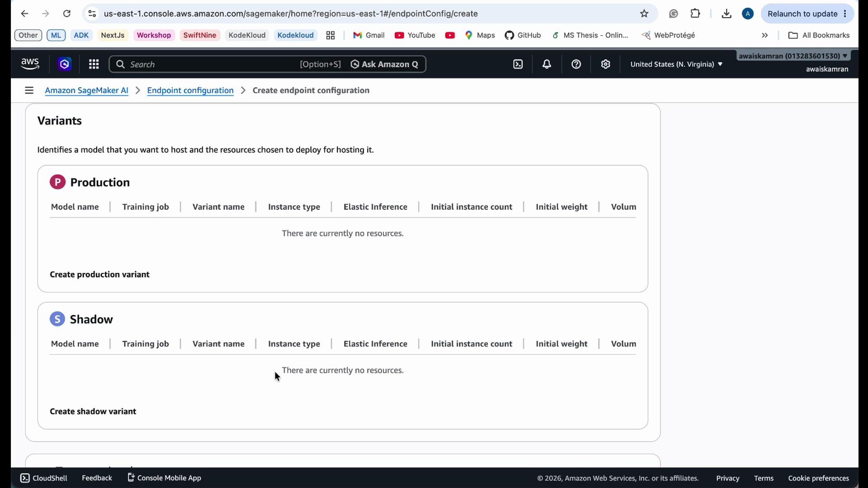Open the region selector United States (N. Virginia)
Viewport: 868px width, 488px height.
coord(676,64)
